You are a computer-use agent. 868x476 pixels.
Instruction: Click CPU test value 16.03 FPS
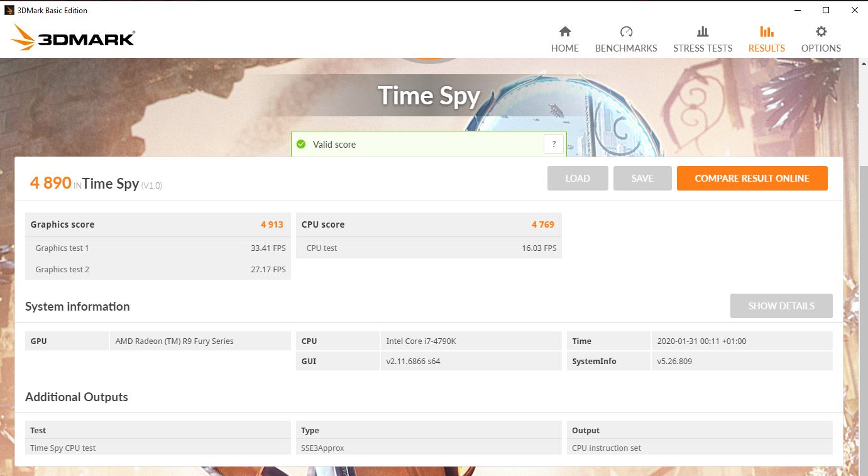[x=539, y=248]
